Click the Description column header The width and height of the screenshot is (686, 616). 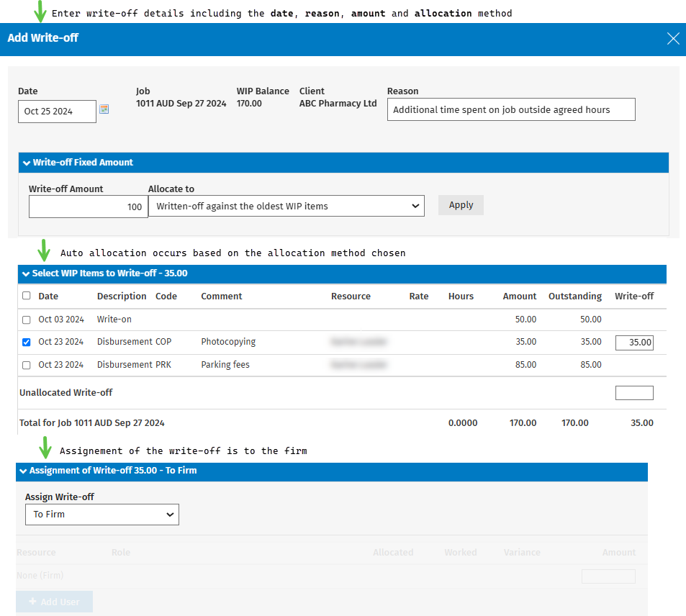pos(122,296)
